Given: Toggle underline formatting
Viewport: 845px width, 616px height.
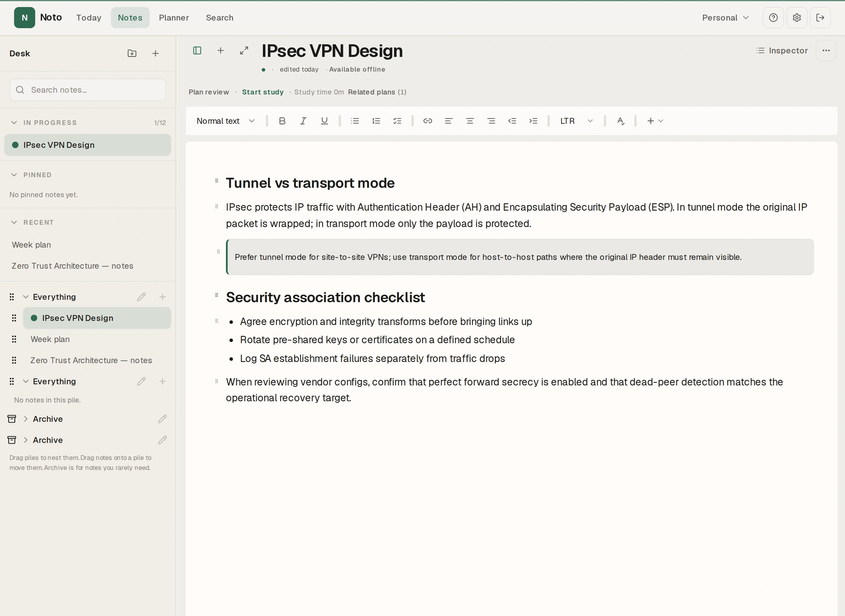Looking at the screenshot, I should (x=325, y=121).
